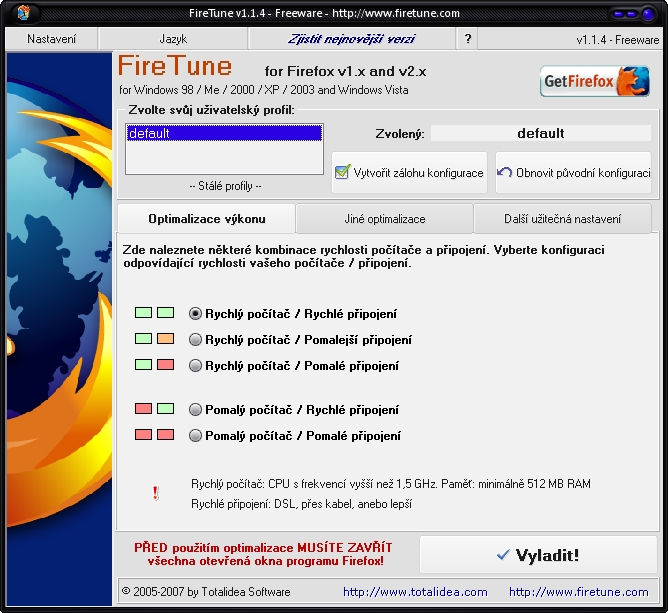Select the default profile in list
This screenshot has width=668, height=613.
(x=224, y=133)
